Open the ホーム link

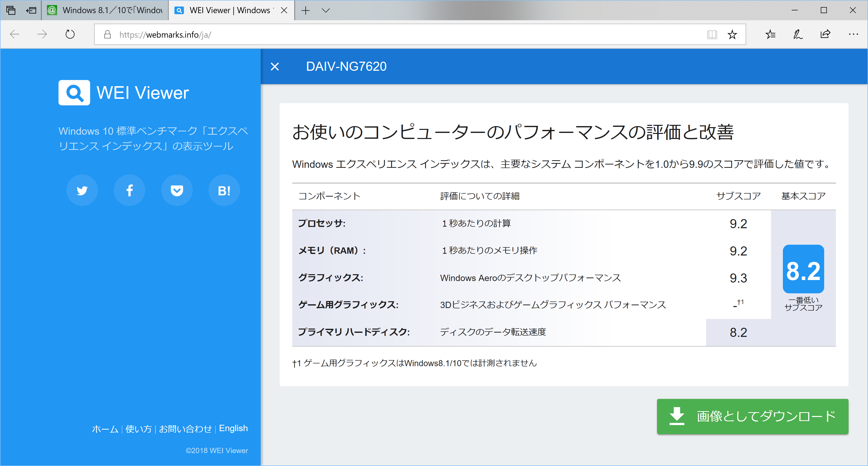(105, 429)
